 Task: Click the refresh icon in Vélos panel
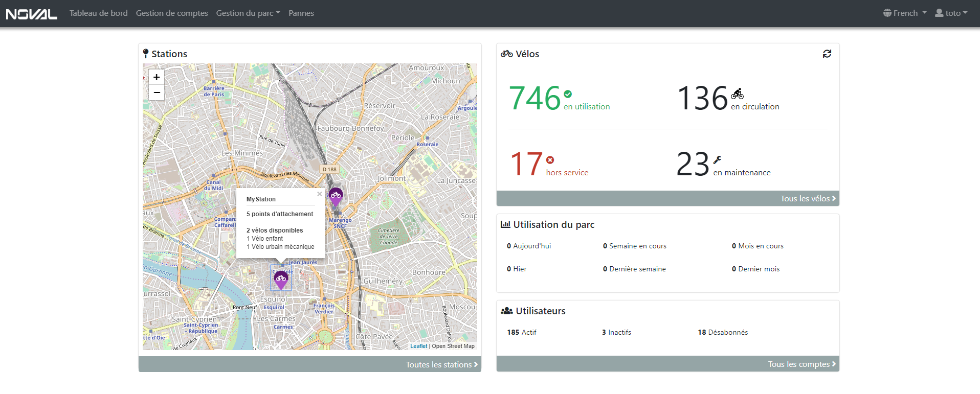point(827,54)
